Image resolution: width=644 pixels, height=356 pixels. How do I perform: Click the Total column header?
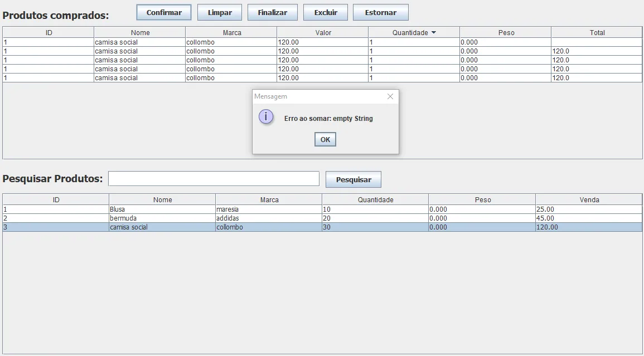(597, 33)
